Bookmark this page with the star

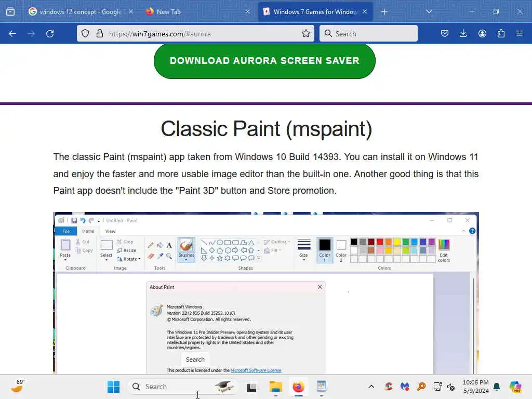(x=305, y=33)
